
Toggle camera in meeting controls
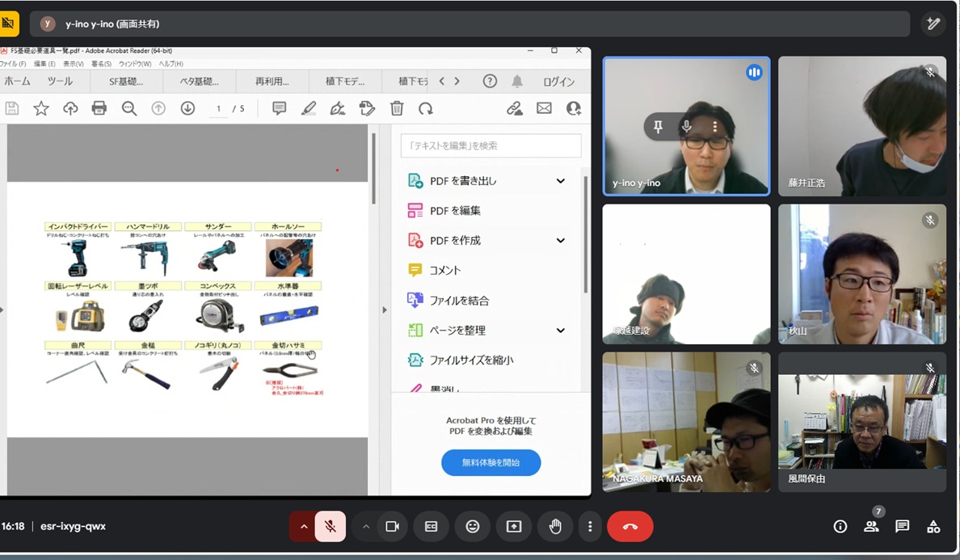(393, 527)
